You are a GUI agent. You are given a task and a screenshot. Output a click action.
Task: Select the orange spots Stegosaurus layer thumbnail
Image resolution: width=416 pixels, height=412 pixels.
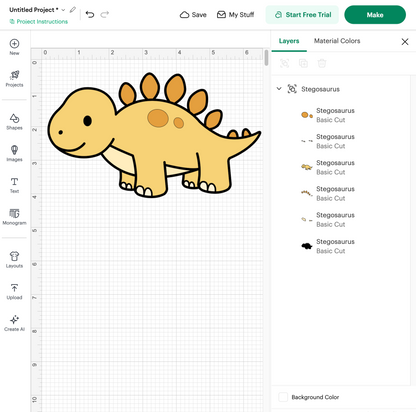pyautogui.click(x=307, y=115)
